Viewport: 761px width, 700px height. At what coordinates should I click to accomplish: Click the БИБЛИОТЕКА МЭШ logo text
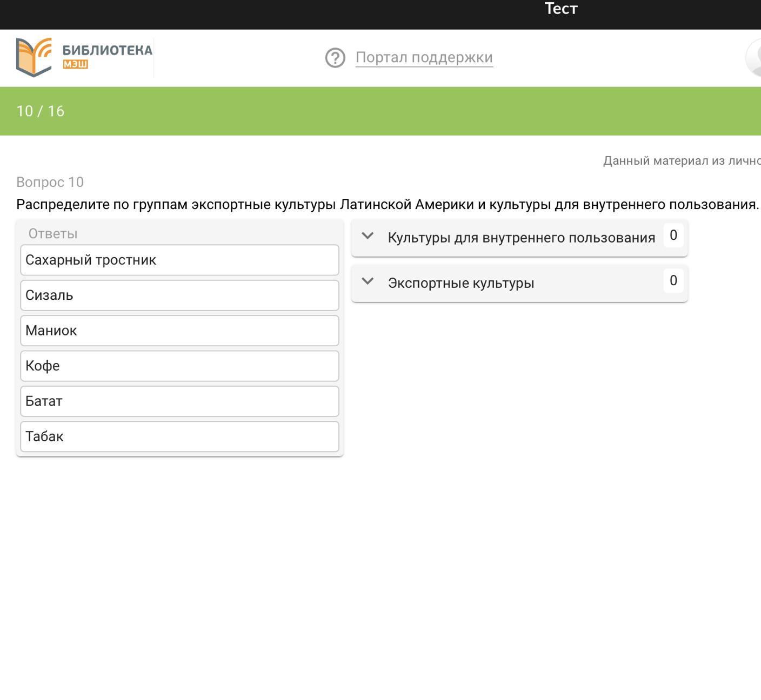[x=107, y=56]
